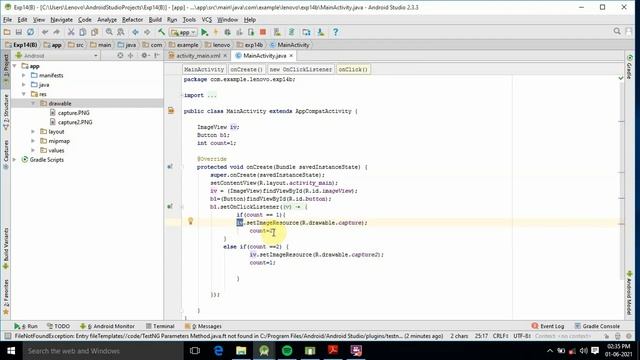The width and height of the screenshot is (640, 360).
Task: Expand the manifests folder node
Action: [24, 75]
